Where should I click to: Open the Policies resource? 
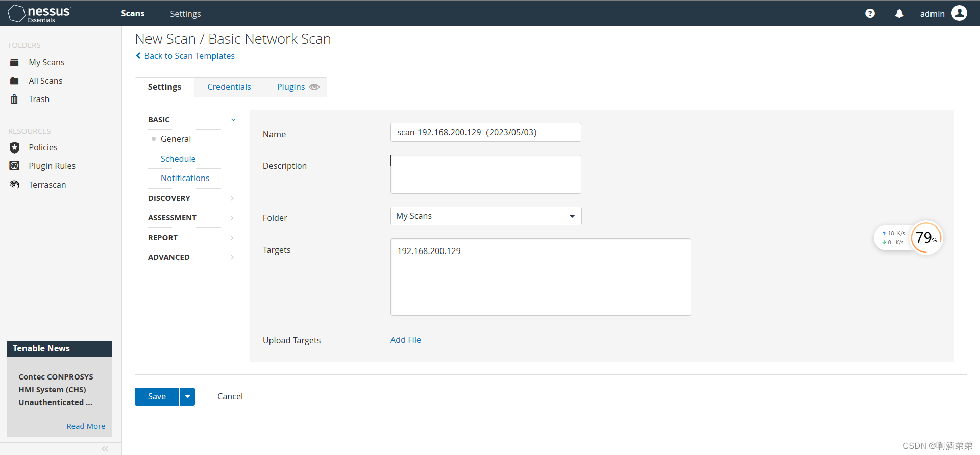click(43, 147)
